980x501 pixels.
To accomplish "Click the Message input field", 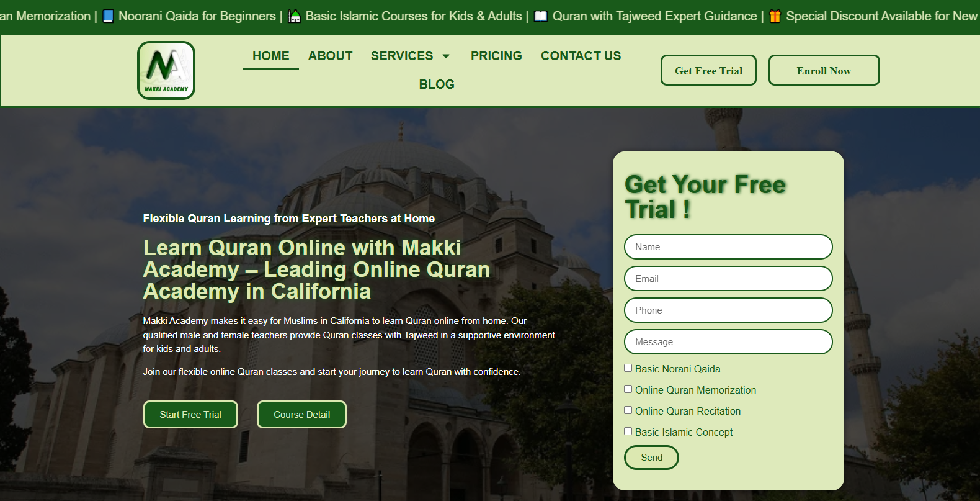I will 728,341.
